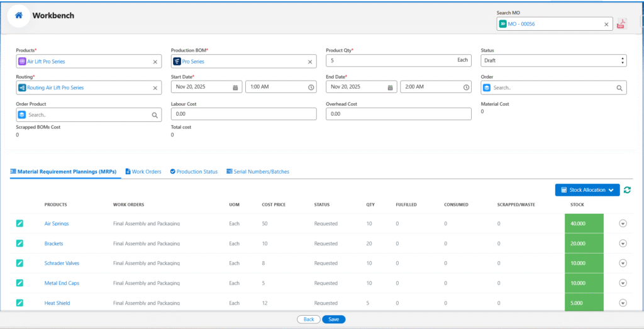Click the edit pencil for Air Springs
Screen dimensions: 644x329
pos(19,223)
